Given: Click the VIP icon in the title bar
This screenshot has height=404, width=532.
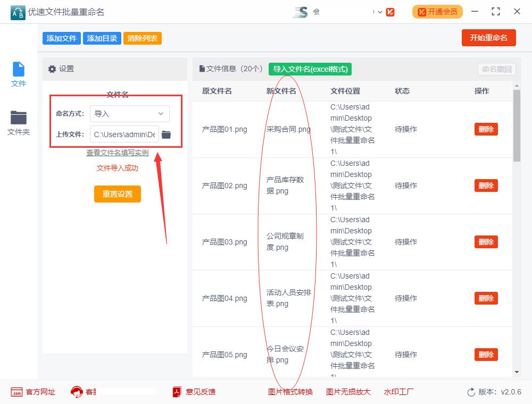Looking at the screenshot, I should point(389,11).
